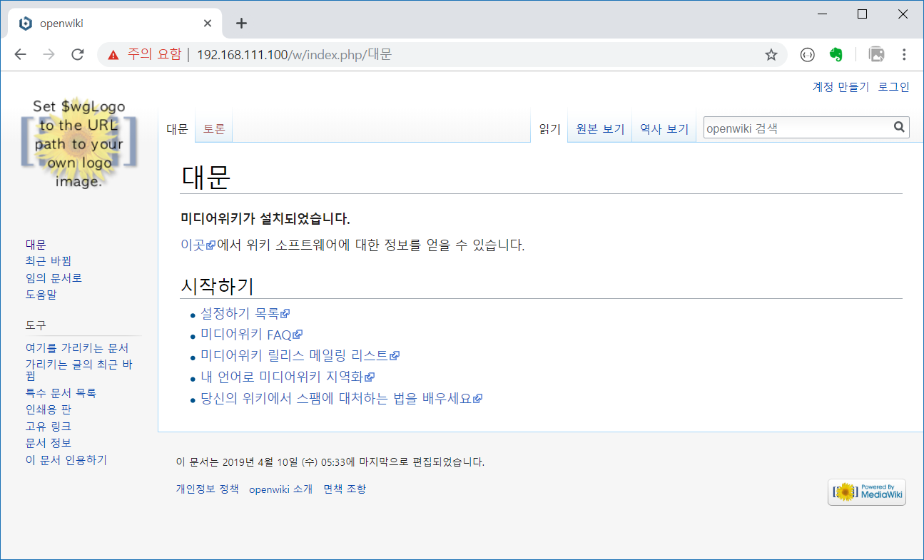Click the 인쇄용 판 link
This screenshot has width=924, height=560.
(49, 410)
